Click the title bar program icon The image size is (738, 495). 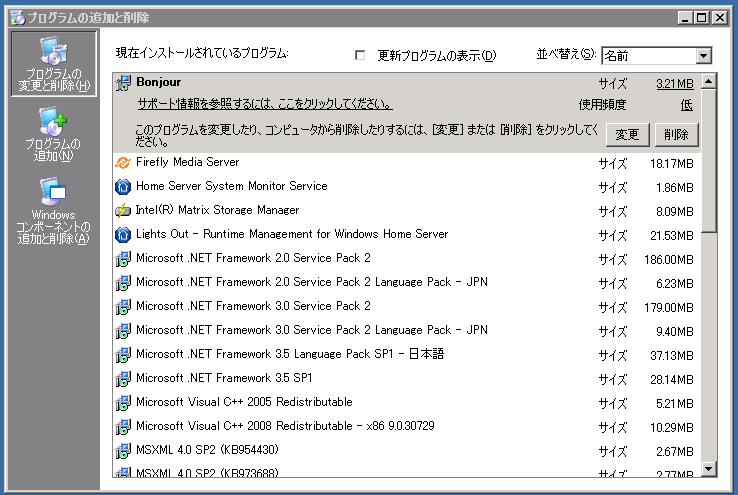pyautogui.click(x=17, y=18)
